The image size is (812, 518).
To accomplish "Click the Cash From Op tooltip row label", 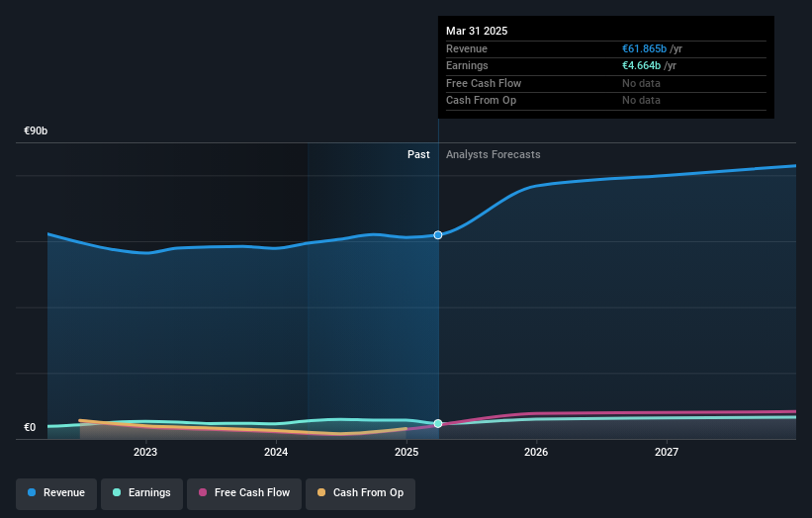I will click(481, 101).
